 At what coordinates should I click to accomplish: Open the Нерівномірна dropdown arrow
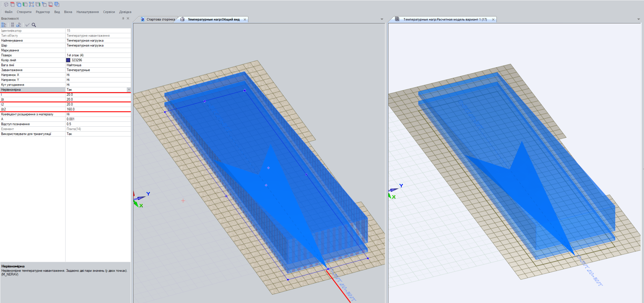129,90
